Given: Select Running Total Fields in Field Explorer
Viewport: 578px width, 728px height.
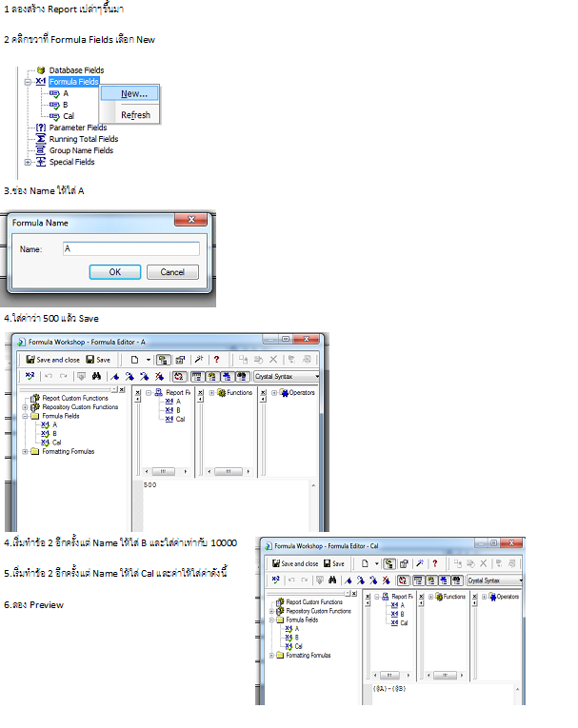Looking at the screenshot, I should click(x=84, y=139).
